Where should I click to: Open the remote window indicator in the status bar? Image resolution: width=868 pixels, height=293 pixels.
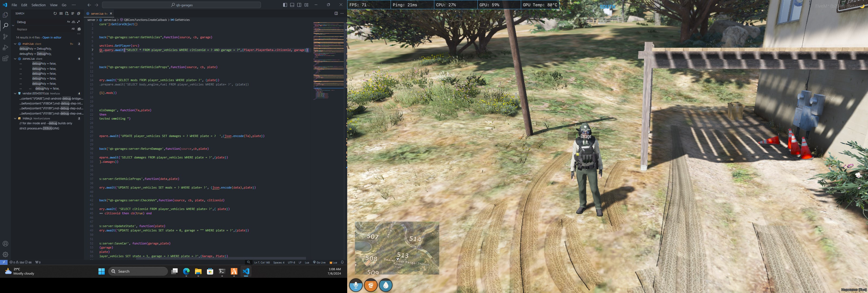[x=4, y=262]
